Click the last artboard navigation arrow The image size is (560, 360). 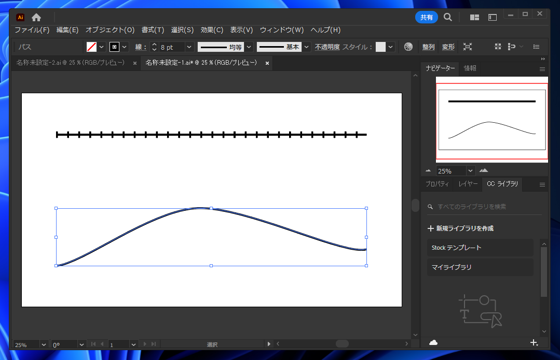click(154, 344)
